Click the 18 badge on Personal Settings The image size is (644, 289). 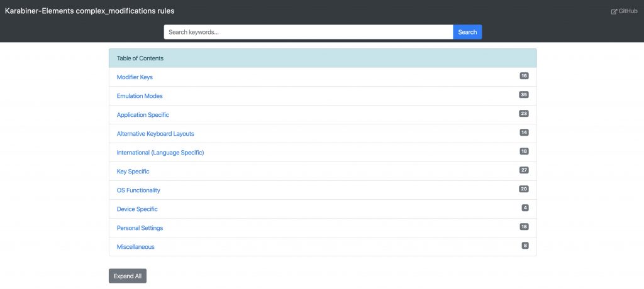tap(524, 227)
